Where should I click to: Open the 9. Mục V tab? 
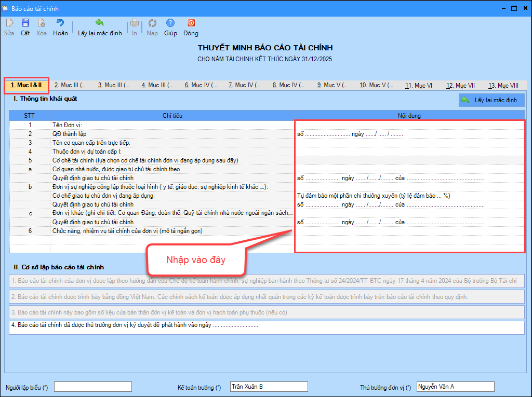[332, 86]
